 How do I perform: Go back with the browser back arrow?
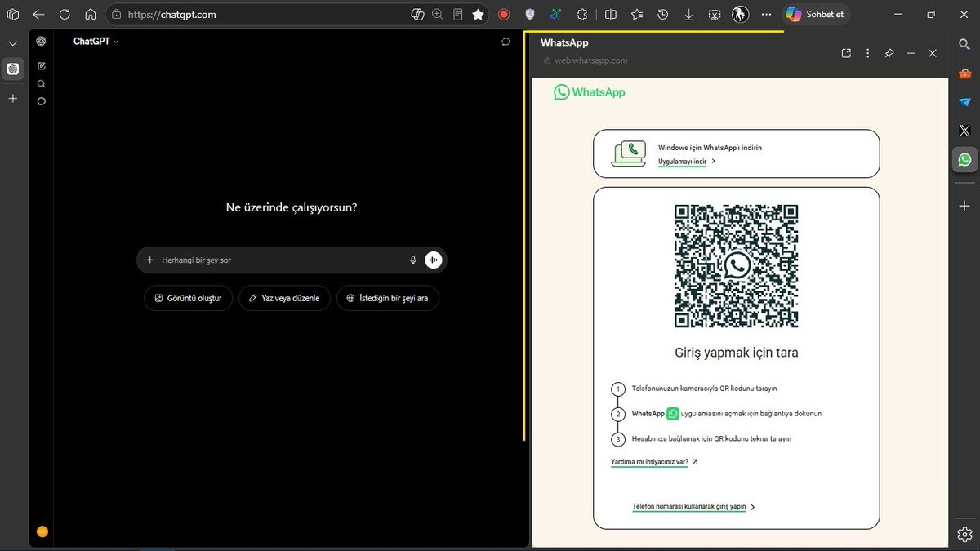pyautogui.click(x=38, y=14)
